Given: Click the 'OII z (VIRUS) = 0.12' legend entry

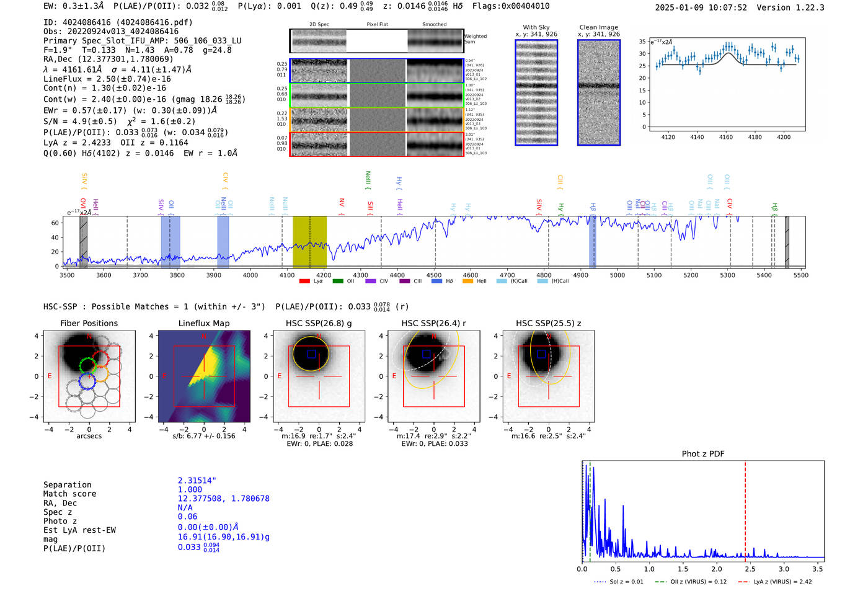Looking at the screenshot, I should point(691,582).
